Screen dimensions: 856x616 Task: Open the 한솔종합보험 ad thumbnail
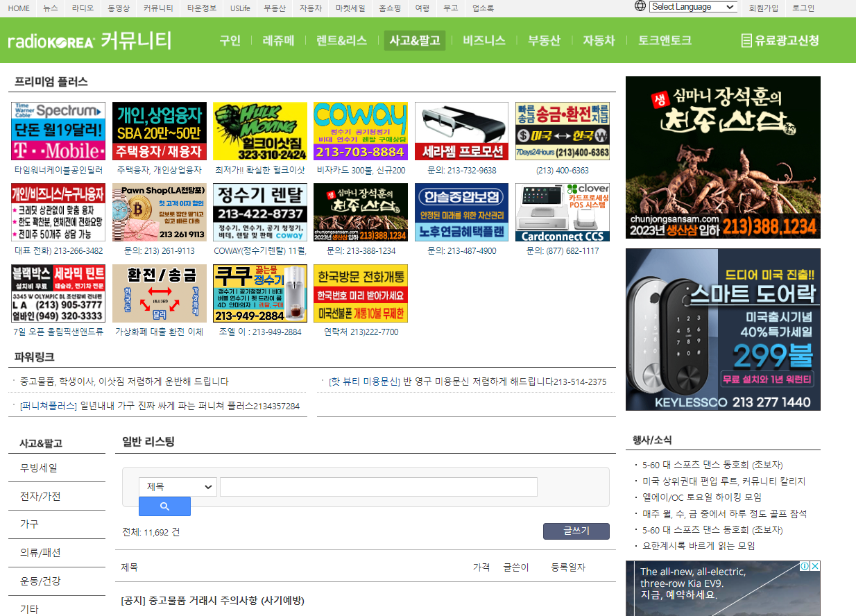(462, 212)
